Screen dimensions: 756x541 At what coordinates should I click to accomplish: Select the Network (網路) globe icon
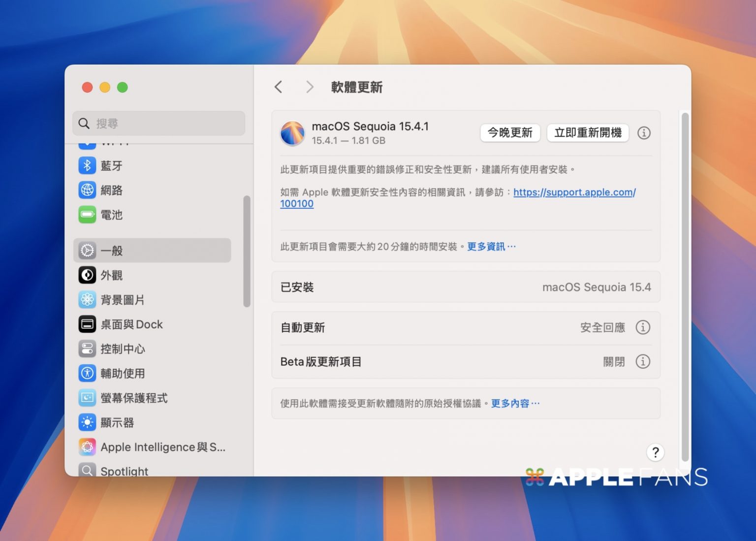pyautogui.click(x=87, y=190)
